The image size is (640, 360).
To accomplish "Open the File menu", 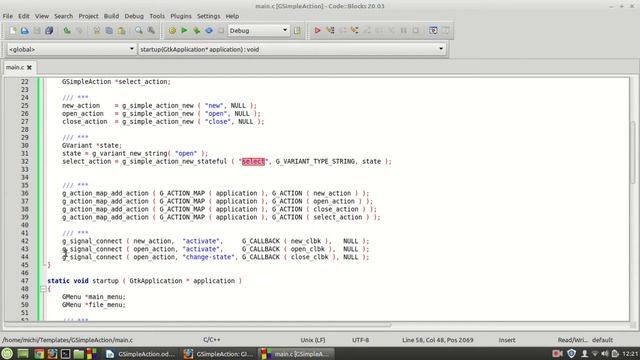I will (8, 16).
